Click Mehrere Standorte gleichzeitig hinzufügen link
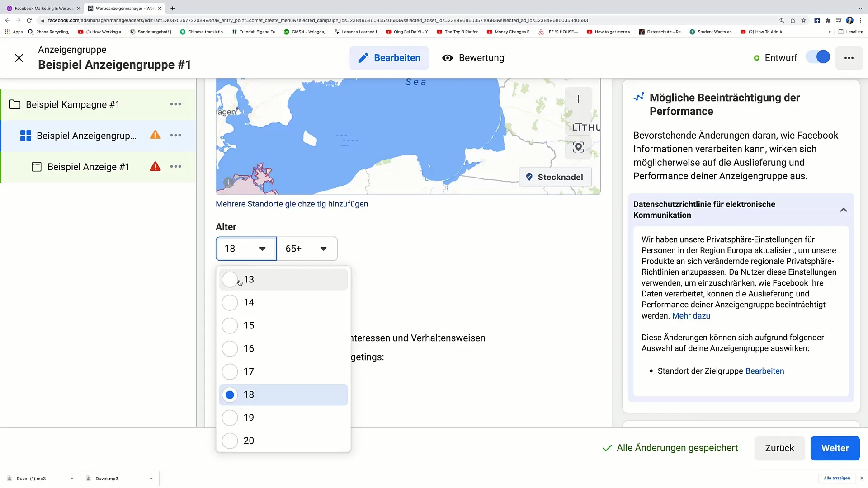This screenshot has height=488, width=868. point(292,204)
